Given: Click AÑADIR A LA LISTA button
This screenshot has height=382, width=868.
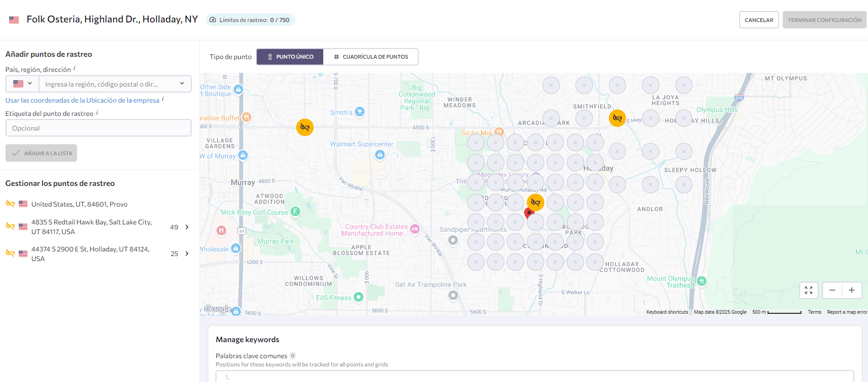Looking at the screenshot, I should (x=41, y=153).
